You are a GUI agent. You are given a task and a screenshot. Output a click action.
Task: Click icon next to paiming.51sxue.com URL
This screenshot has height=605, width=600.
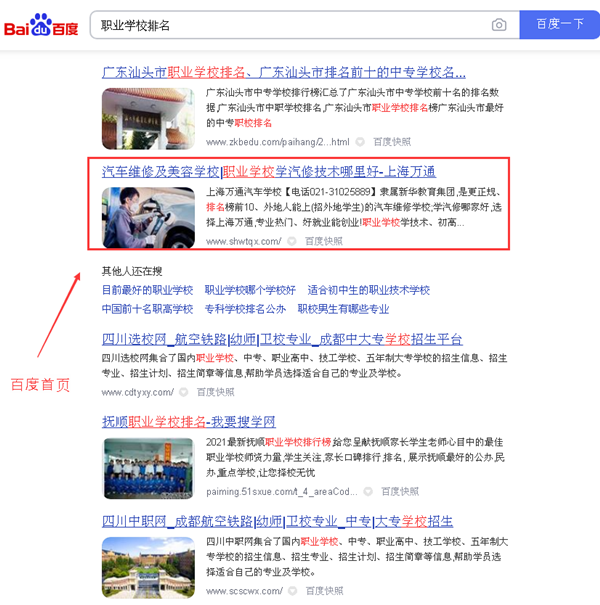pos(367,491)
